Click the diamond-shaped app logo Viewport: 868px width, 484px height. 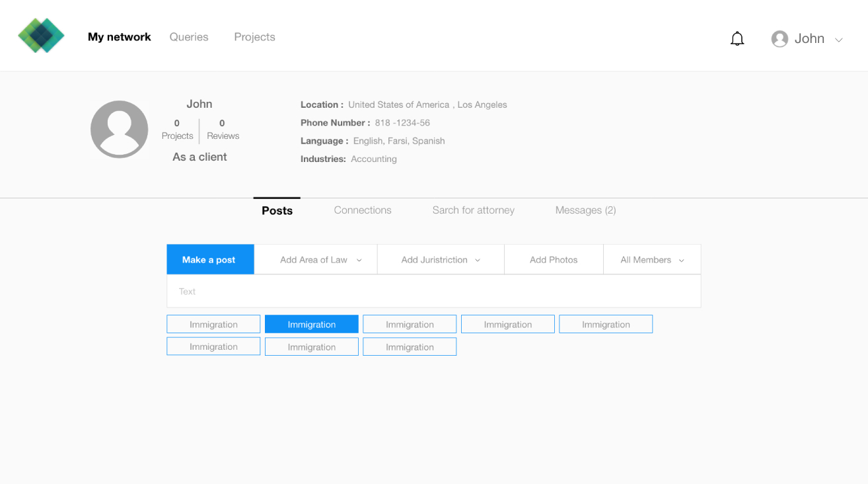41,35
